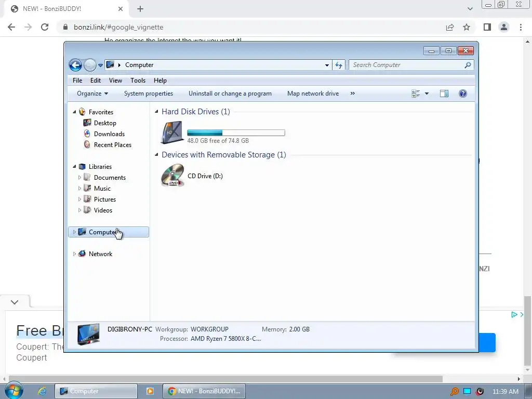Image resolution: width=532 pixels, height=399 pixels.
Task: Collapse Hard Disk Drives group
Action: (x=156, y=111)
